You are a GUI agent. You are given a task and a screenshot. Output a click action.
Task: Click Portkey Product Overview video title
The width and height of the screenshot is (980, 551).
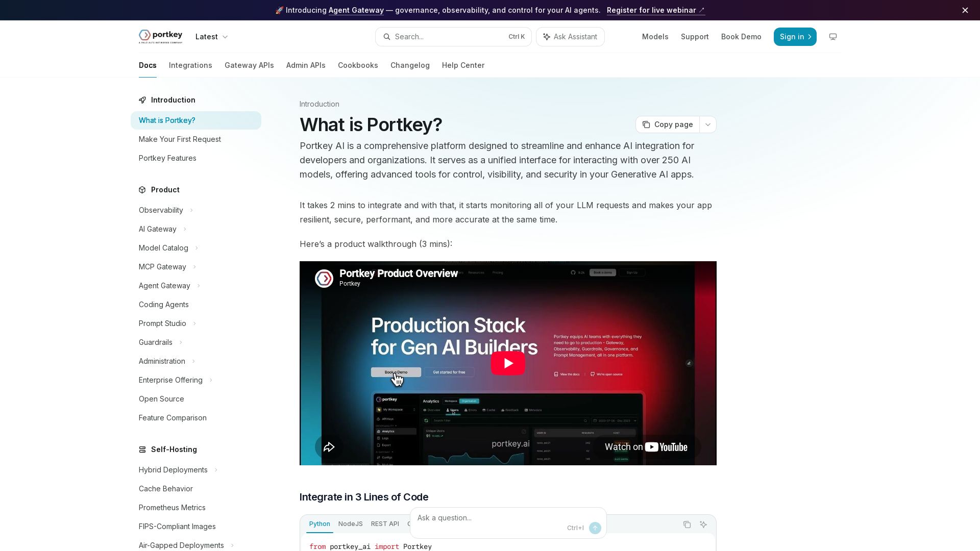pyautogui.click(x=398, y=273)
